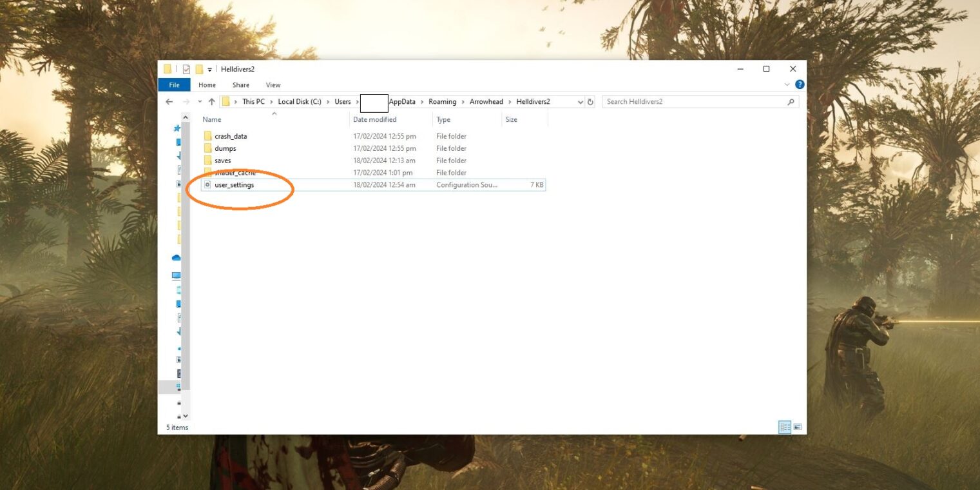This screenshot has width=980, height=490.
Task: Click the crash_data folder icon
Action: pyautogui.click(x=207, y=136)
